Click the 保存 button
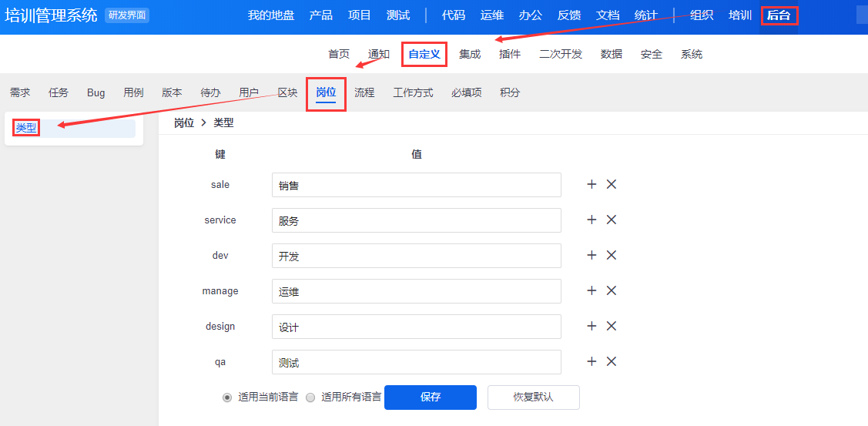868x426 pixels. pos(430,397)
